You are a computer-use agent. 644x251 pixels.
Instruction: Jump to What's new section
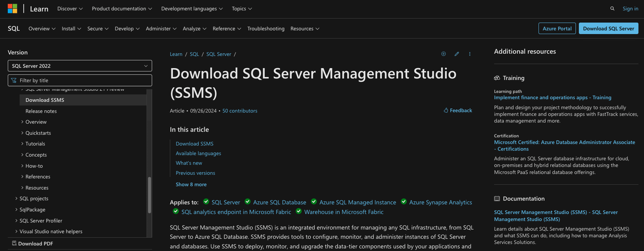(189, 163)
